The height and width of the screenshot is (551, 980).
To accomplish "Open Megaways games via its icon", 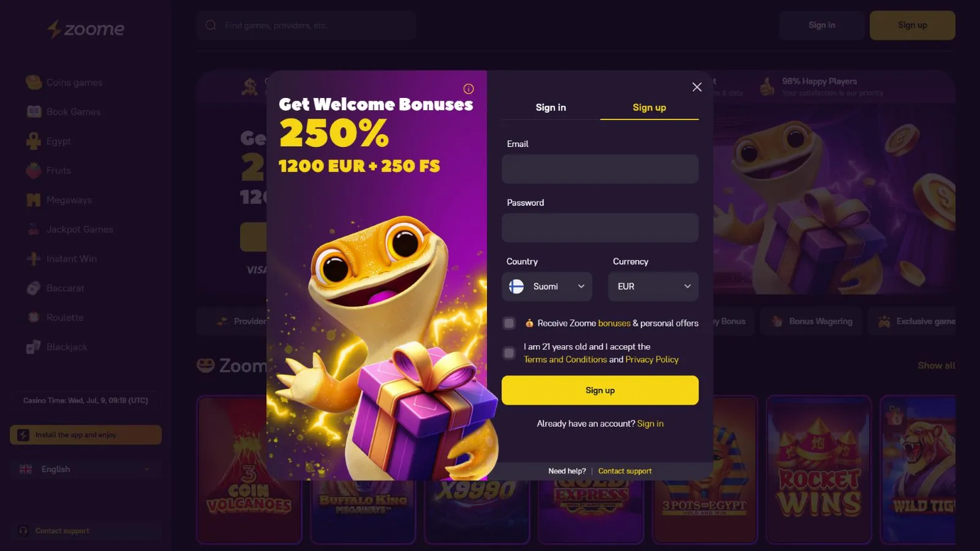I will pyautogui.click(x=34, y=200).
